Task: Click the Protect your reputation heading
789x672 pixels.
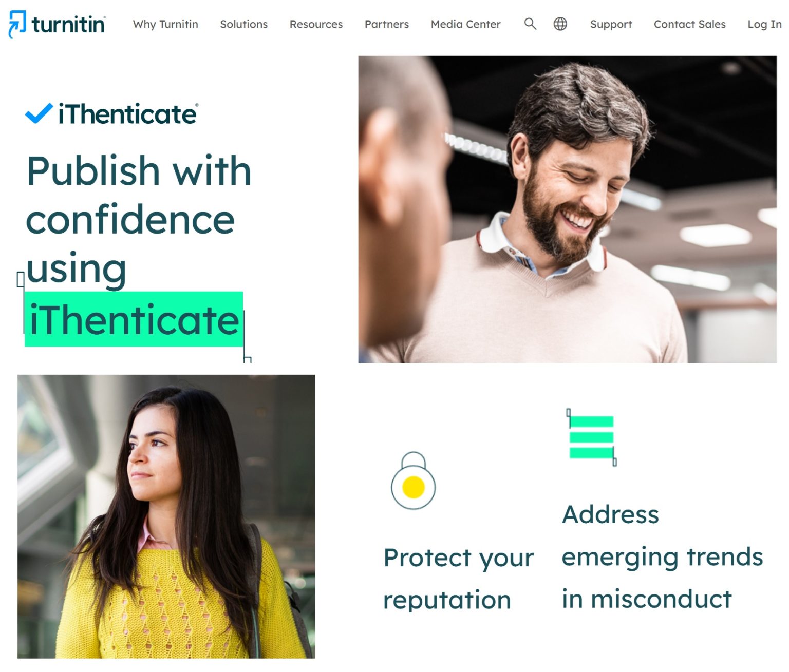Action: tap(459, 579)
